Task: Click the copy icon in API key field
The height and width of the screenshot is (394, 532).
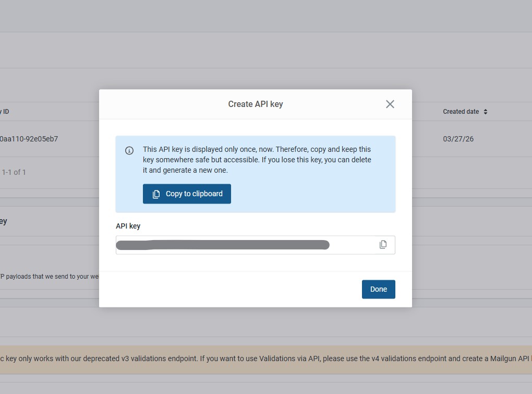Action: tap(383, 245)
